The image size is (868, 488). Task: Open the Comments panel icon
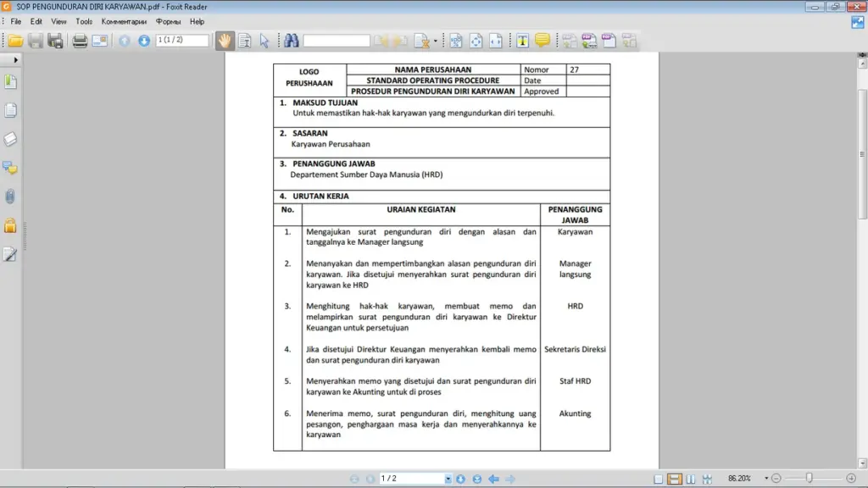point(10,168)
